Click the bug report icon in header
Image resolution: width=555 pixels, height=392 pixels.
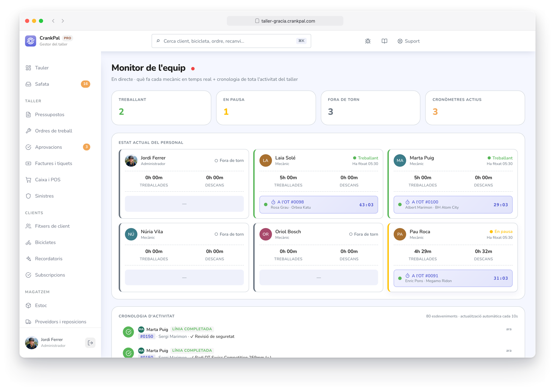tap(368, 41)
